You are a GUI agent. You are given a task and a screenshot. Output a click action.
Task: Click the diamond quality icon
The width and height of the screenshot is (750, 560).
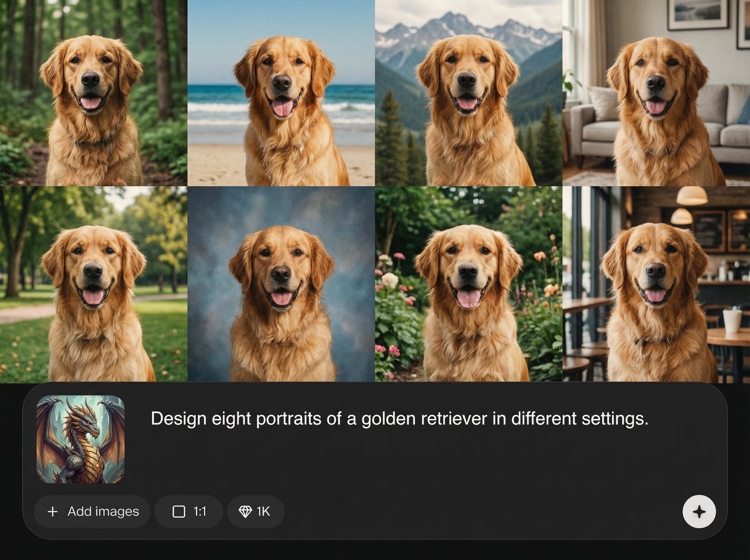pyautogui.click(x=245, y=512)
